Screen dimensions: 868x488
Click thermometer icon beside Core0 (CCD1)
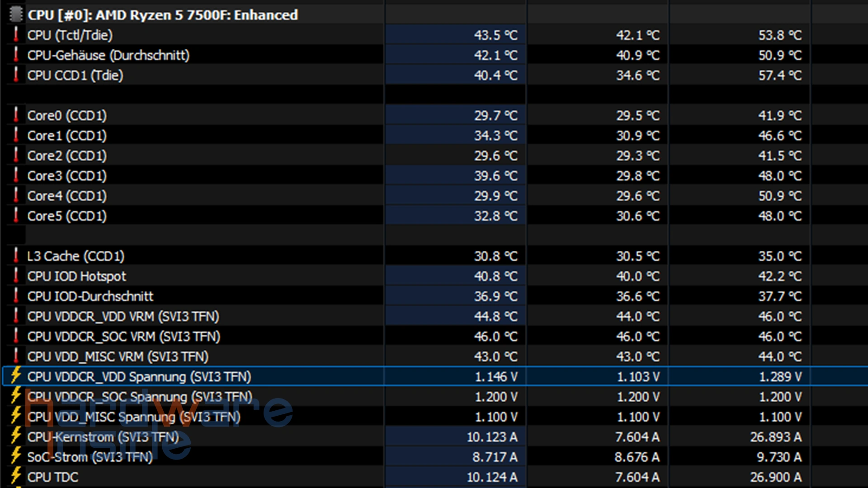[16, 115]
